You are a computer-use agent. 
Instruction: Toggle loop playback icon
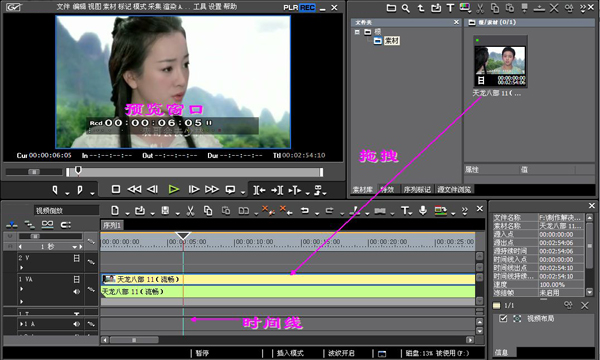point(230,189)
